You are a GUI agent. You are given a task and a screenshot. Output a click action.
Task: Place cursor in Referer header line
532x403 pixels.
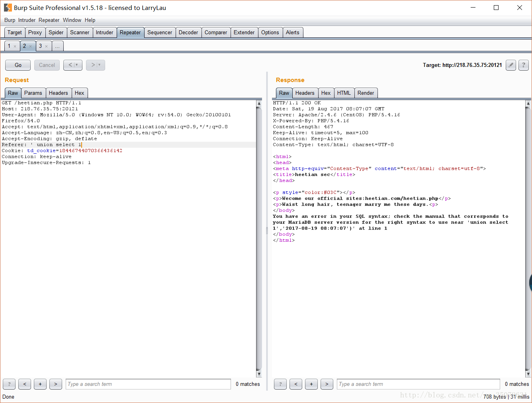click(129, 145)
